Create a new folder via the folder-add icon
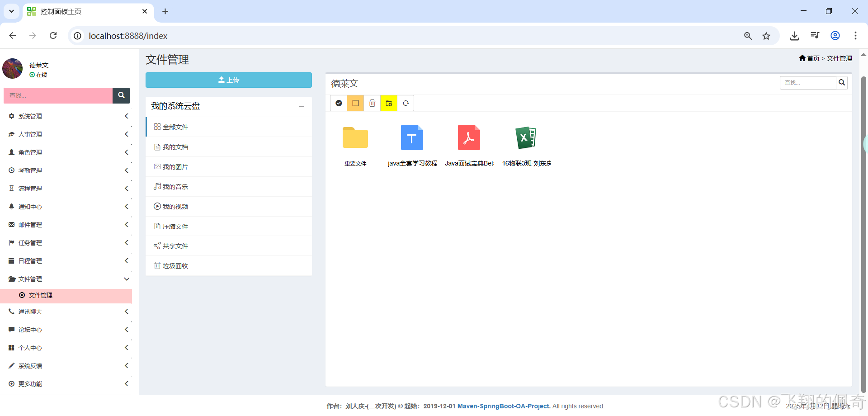This screenshot has height=416, width=868. coord(388,103)
